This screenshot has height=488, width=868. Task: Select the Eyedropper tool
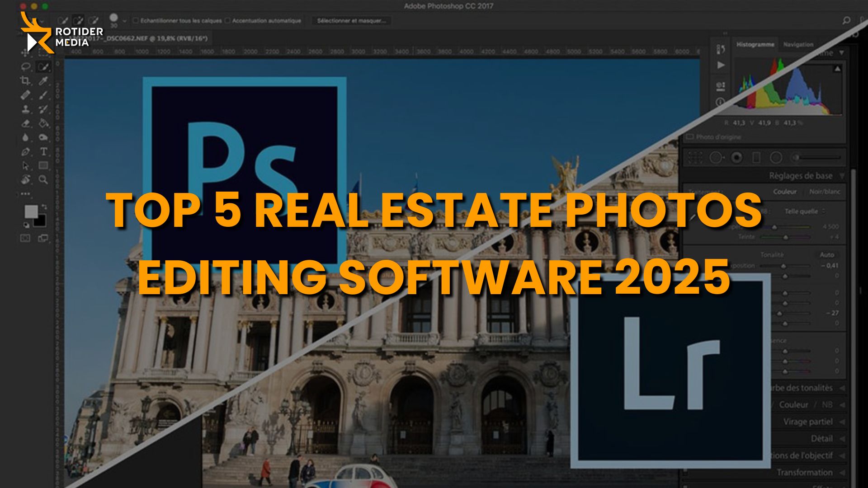coord(43,81)
